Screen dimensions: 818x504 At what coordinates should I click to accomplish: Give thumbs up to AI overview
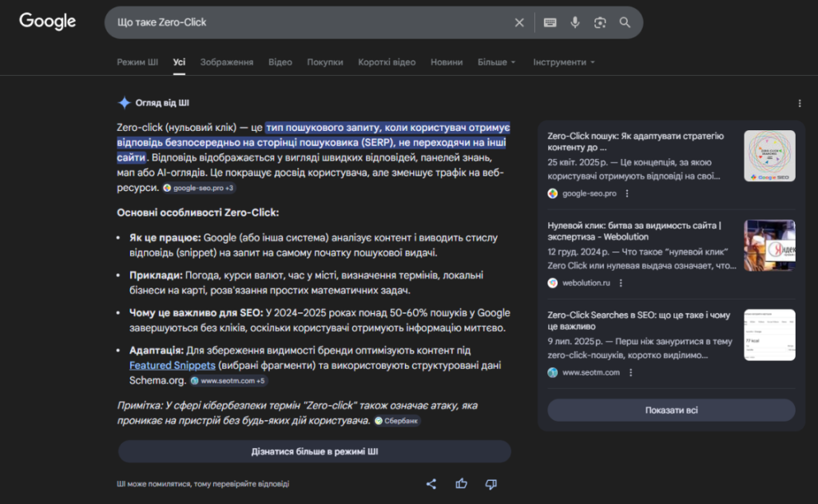coord(461,483)
